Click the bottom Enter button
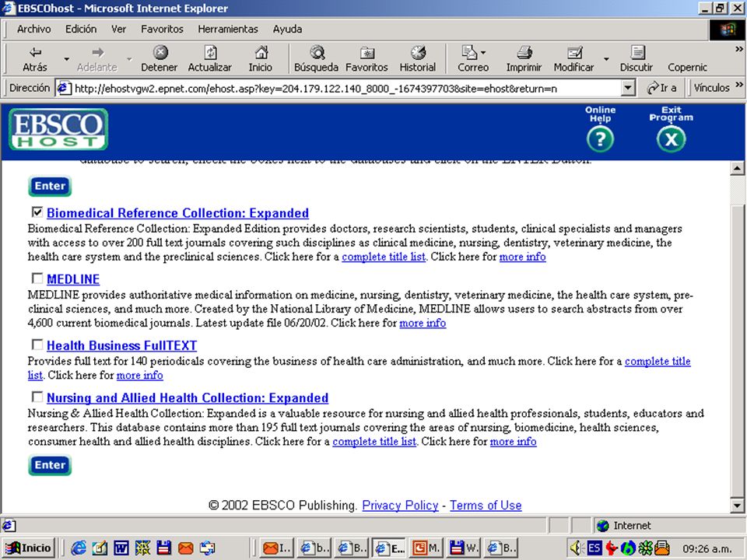747x560 pixels. tap(50, 465)
